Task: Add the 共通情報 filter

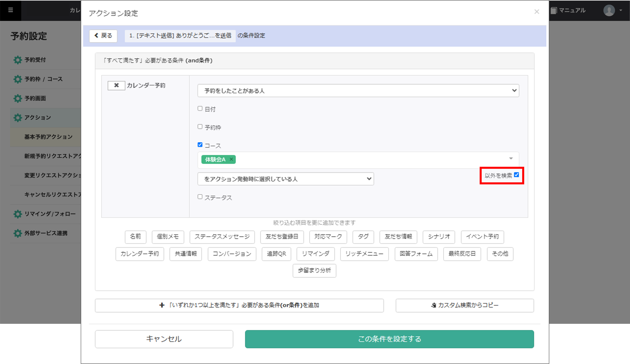Action: click(186, 254)
